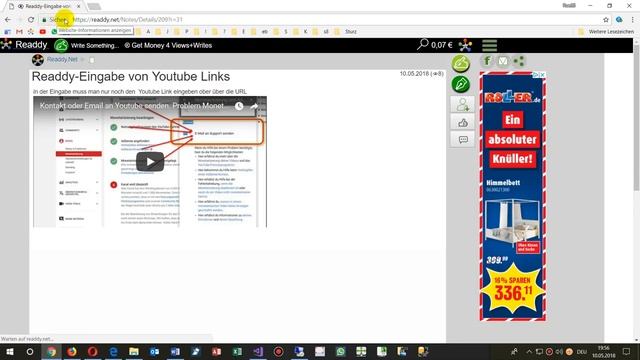Open the Get Money 4 Views+Writes link
The height and width of the screenshot is (360, 640).
[168, 45]
